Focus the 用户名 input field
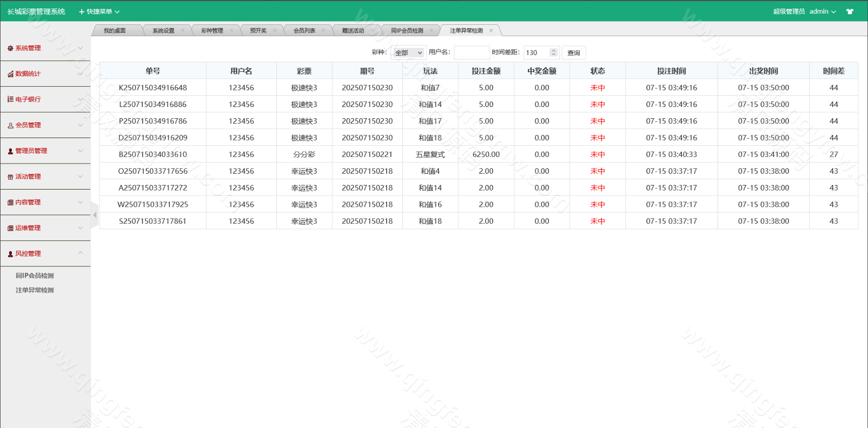Image resolution: width=868 pixels, height=428 pixels. pos(471,53)
